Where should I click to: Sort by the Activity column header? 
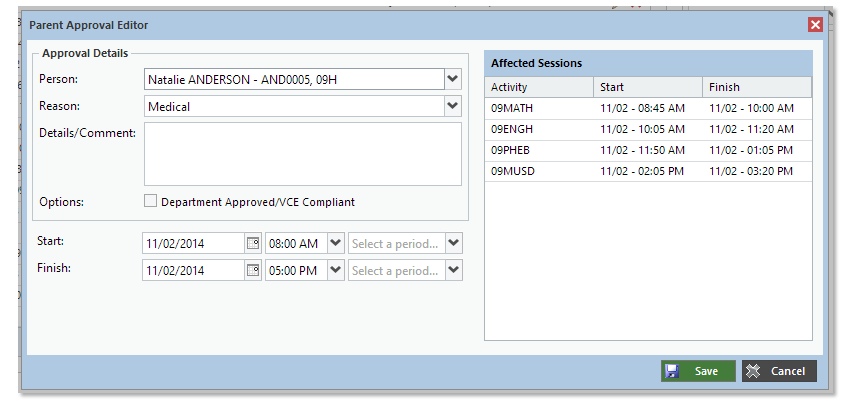coord(538,87)
